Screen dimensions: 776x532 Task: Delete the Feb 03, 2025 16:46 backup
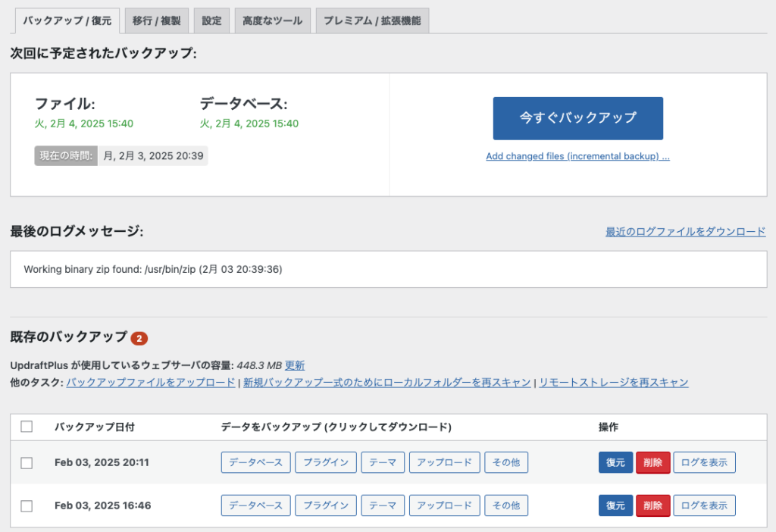(x=652, y=505)
